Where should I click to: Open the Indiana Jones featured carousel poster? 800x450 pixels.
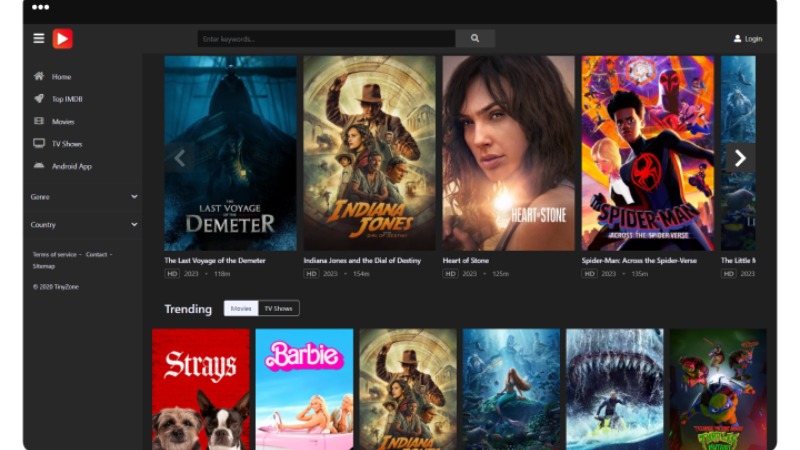pos(370,153)
